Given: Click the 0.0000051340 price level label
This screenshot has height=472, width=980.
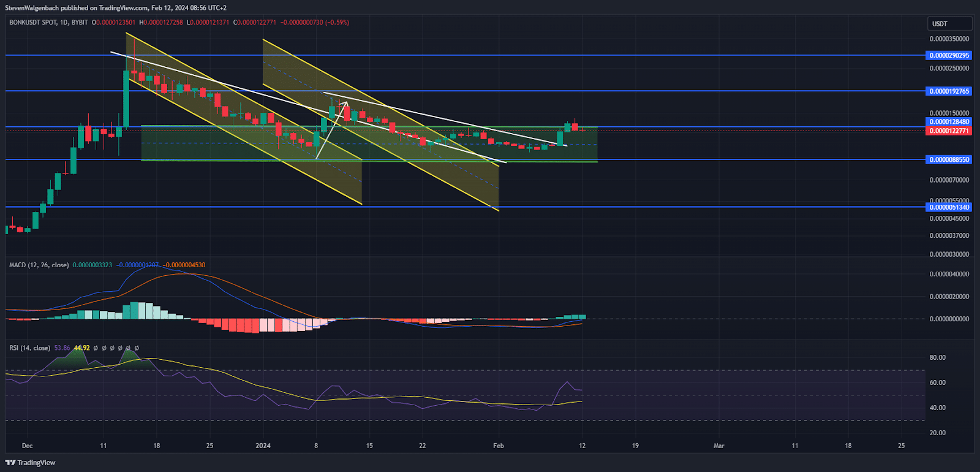Looking at the screenshot, I should coord(949,207).
